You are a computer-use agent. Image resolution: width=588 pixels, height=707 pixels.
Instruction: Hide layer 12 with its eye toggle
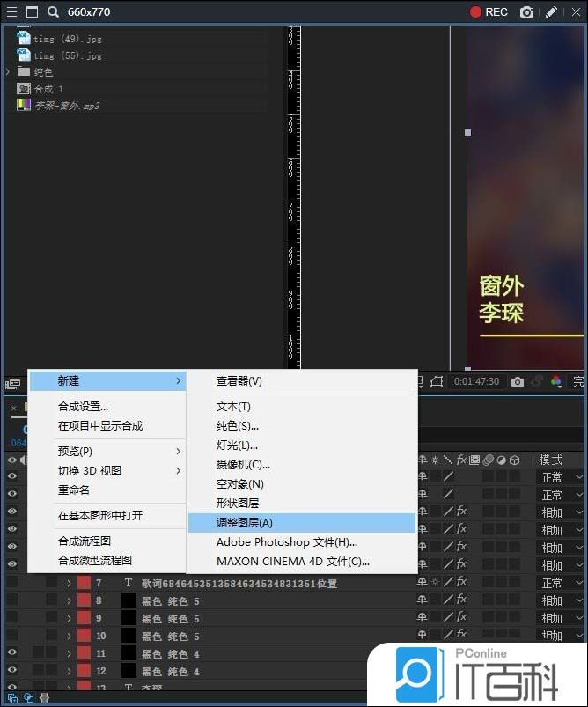[x=12, y=669]
